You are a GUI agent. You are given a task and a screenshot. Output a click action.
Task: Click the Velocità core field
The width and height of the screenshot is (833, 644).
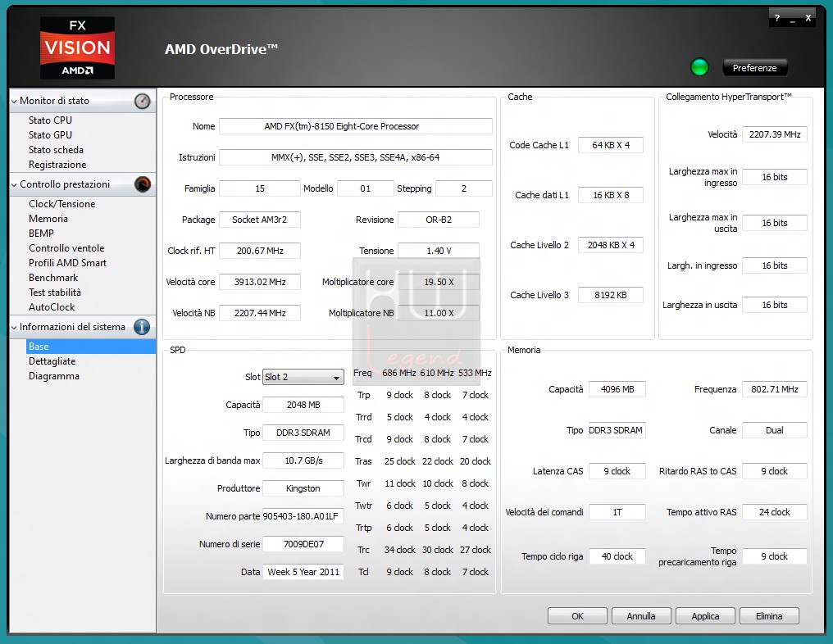coord(260,282)
